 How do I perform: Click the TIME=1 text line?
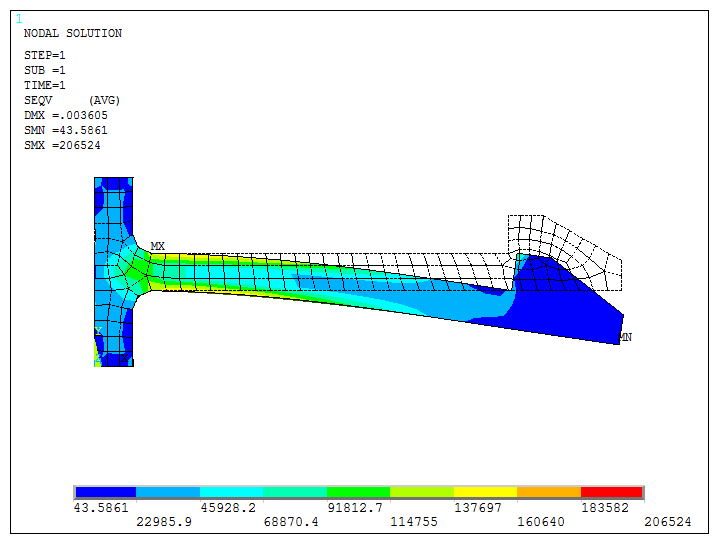tap(45, 86)
